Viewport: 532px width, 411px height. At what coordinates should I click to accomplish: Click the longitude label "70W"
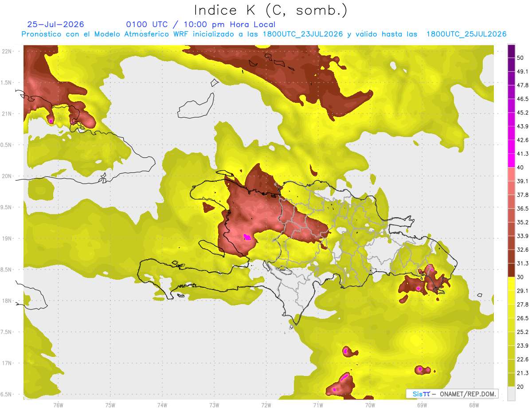coord(370,405)
